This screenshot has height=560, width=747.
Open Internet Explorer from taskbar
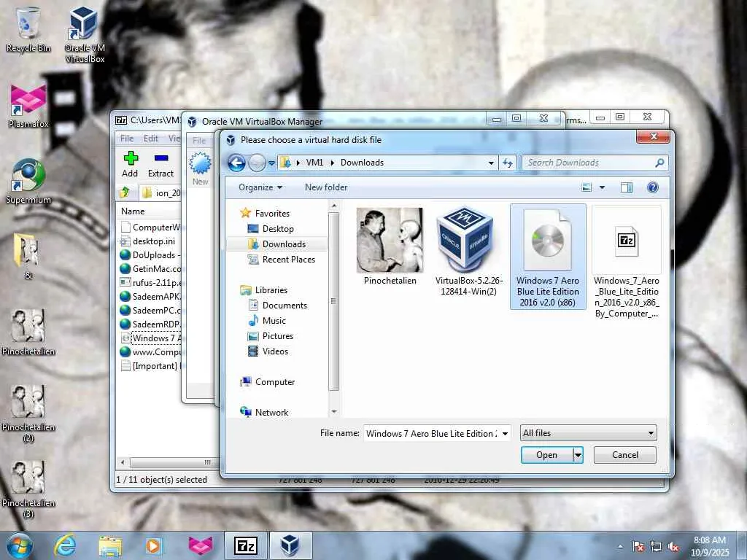coord(65,545)
